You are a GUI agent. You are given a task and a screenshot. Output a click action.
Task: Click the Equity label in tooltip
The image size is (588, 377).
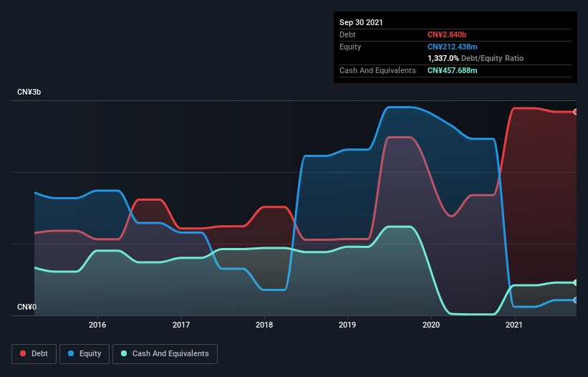coord(350,47)
